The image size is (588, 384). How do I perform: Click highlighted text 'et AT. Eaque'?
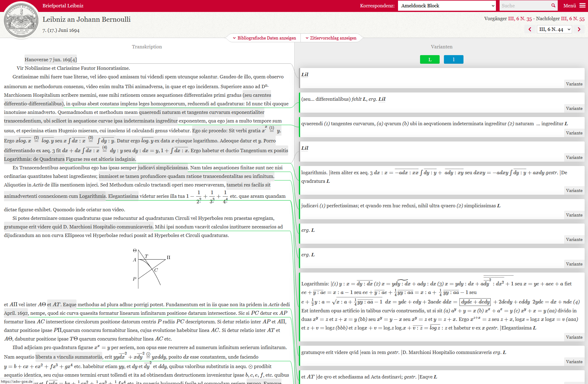[x=61, y=305]
